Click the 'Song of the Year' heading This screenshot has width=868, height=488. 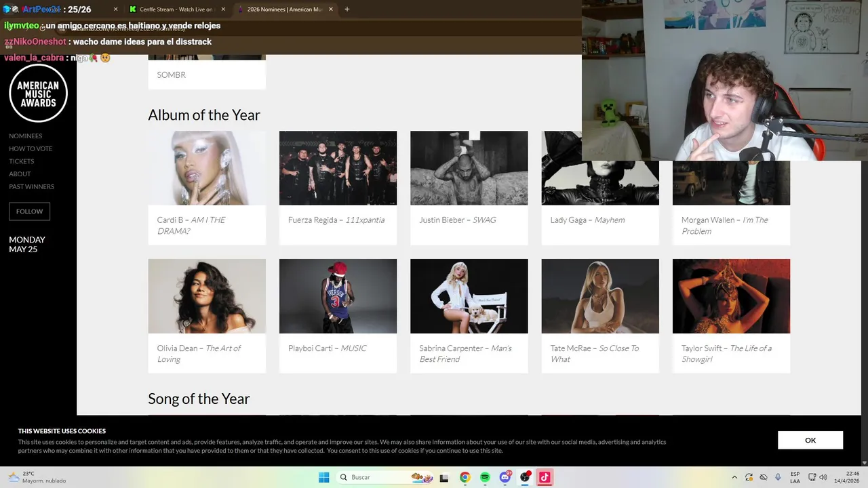point(199,399)
